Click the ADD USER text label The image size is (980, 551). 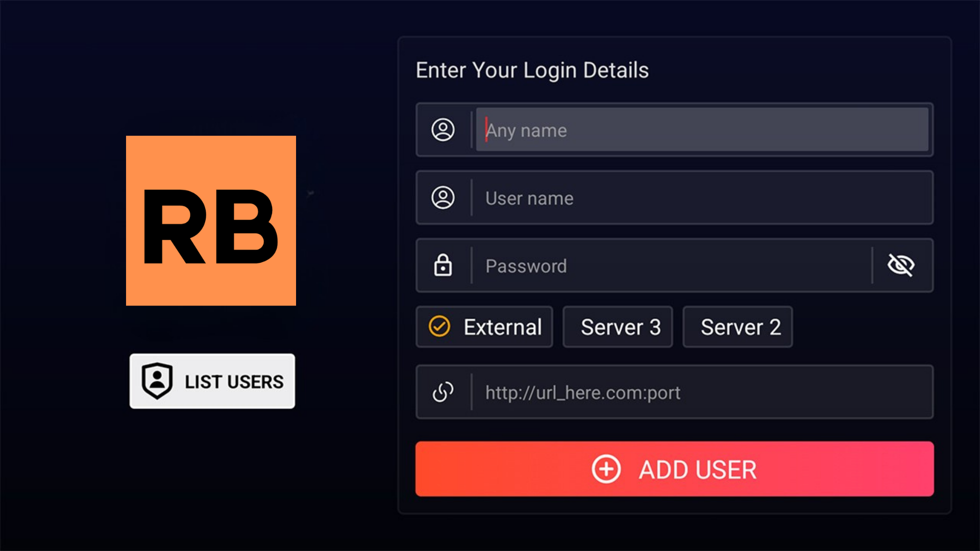pyautogui.click(x=697, y=469)
